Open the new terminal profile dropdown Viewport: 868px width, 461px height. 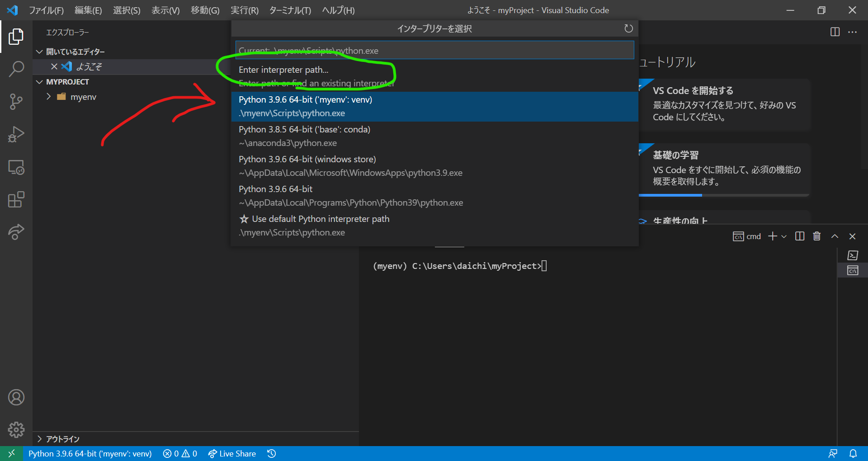pos(784,236)
